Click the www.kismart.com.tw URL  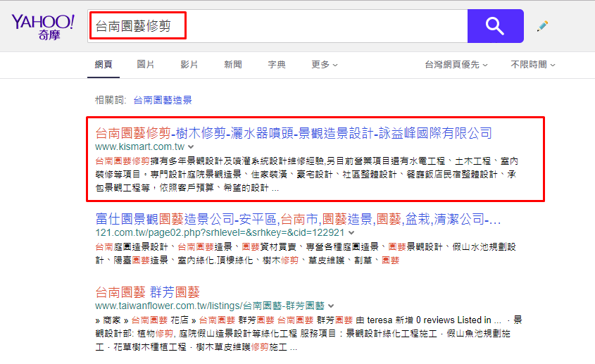click(x=139, y=147)
